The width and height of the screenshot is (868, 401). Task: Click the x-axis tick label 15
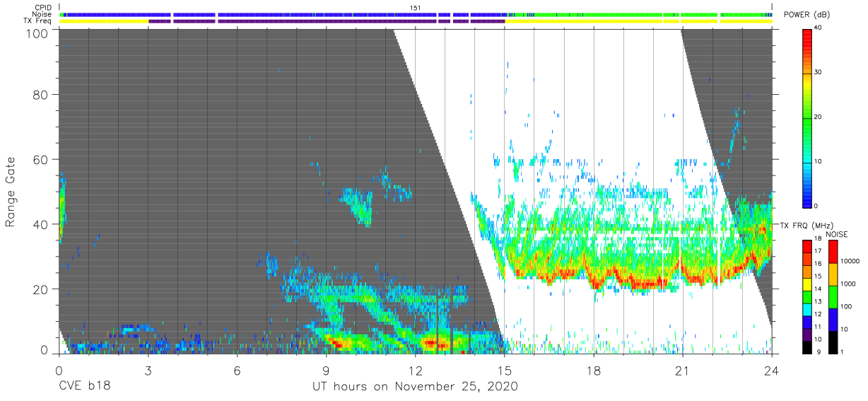[x=505, y=370]
